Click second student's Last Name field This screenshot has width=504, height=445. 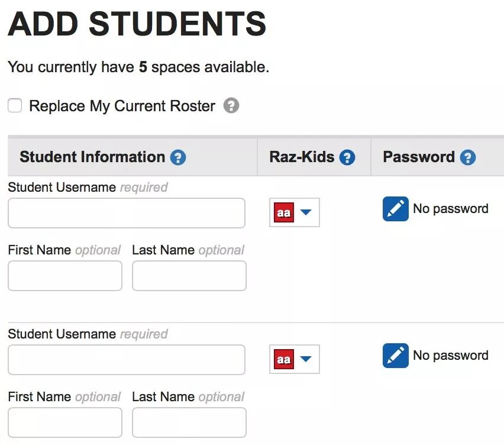pos(189,422)
